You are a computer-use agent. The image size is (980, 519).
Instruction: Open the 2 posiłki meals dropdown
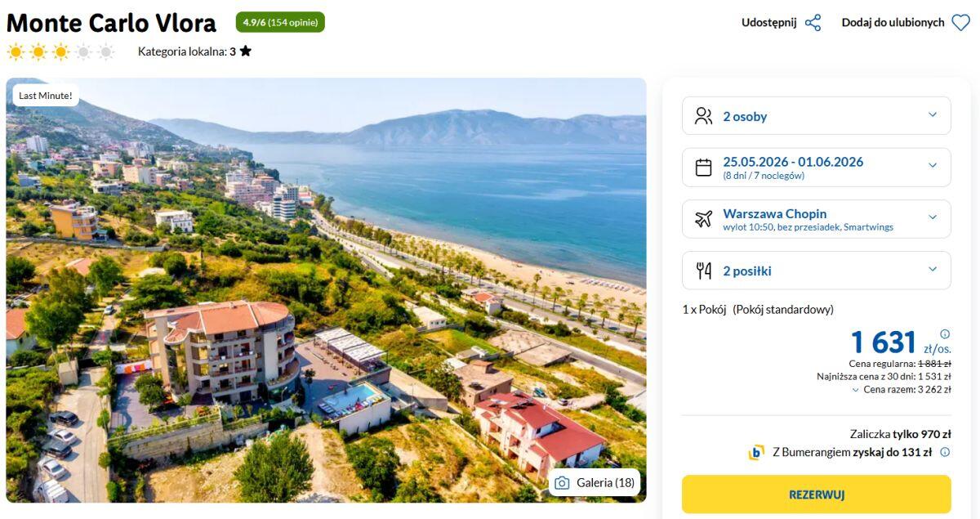point(933,270)
